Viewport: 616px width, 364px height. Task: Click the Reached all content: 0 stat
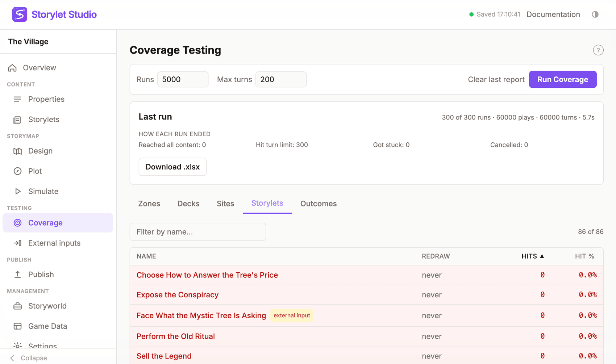tap(172, 145)
